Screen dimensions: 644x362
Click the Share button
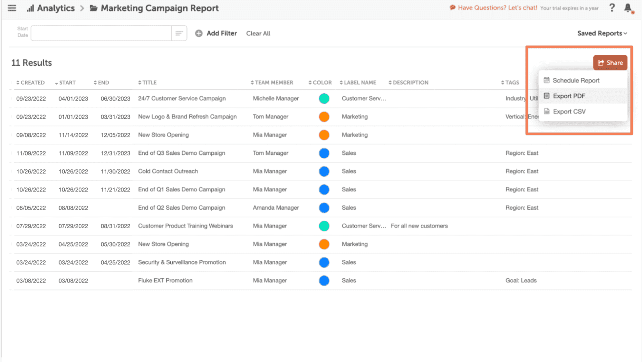(x=611, y=62)
